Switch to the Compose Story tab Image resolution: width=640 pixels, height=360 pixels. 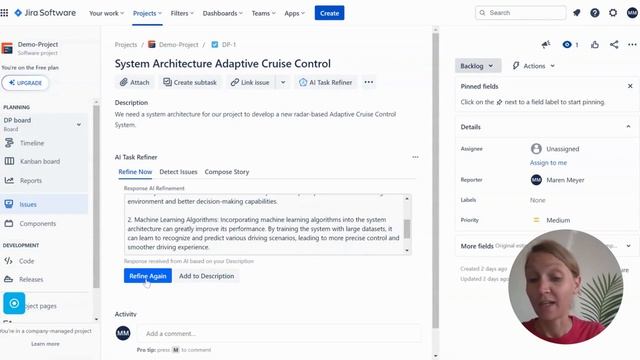coord(227,172)
